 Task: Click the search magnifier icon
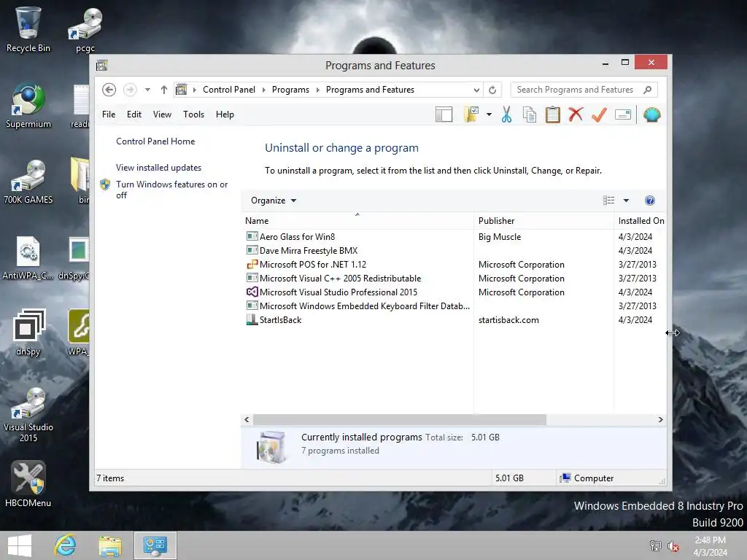click(x=648, y=90)
